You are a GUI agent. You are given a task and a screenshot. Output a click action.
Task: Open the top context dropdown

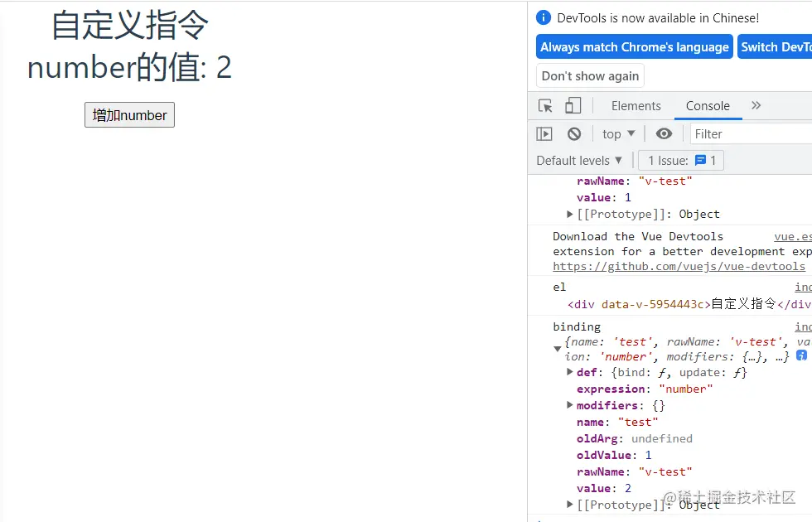pyautogui.click(x=618, y=134)
